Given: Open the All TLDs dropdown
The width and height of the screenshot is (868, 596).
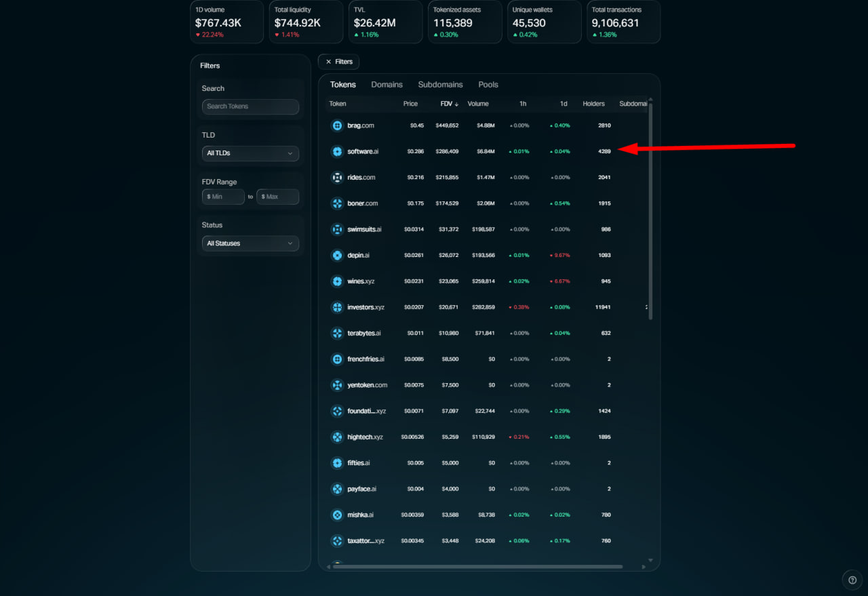Looking at the screenshot, I should coord(250,153).
